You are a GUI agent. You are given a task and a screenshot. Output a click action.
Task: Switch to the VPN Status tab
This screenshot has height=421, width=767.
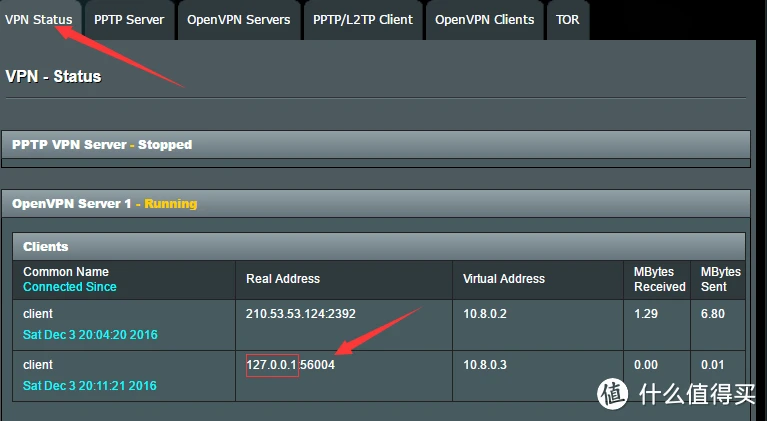(x=38, y=19)
